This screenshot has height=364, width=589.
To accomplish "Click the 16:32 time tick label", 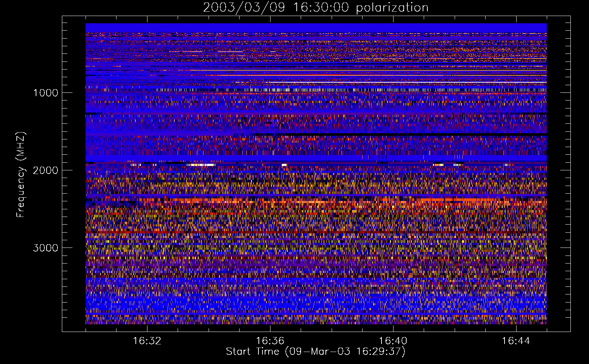I will click(147, 341).
